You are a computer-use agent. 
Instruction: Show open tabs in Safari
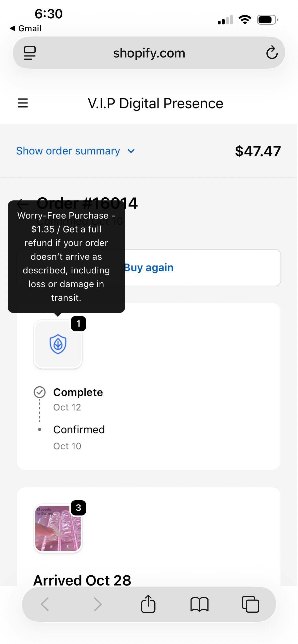click(x=250, y=604)
